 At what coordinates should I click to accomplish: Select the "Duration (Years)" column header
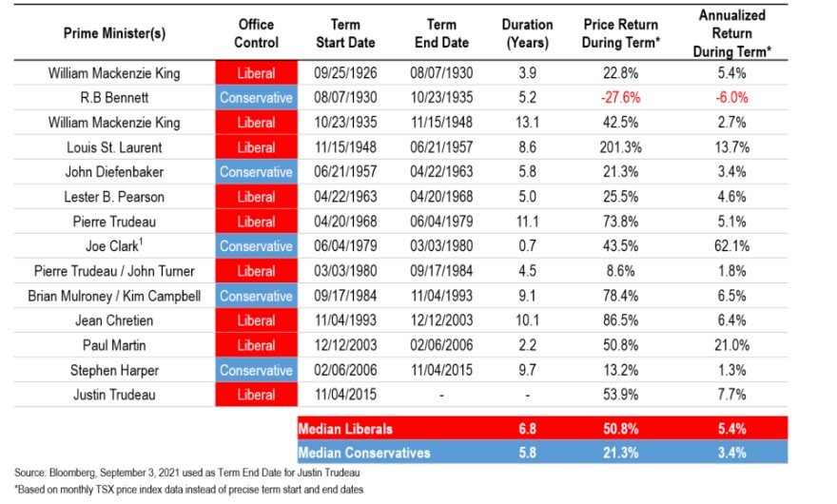point(527,33)
